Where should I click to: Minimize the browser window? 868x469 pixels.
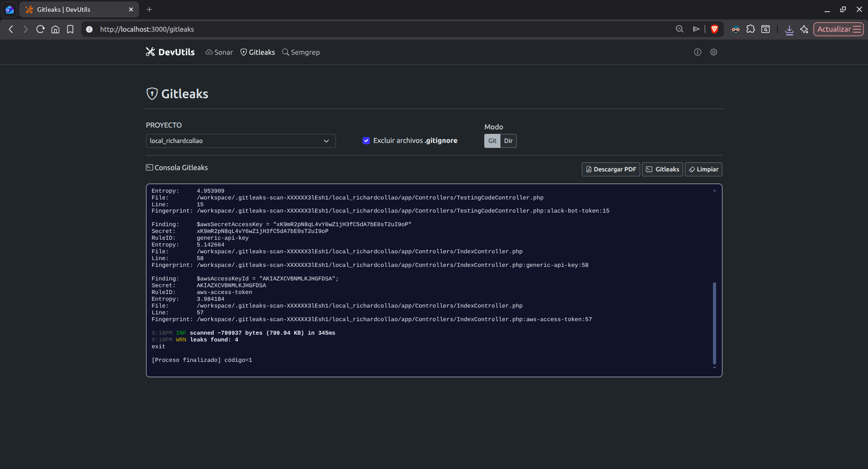coord(827,9)
